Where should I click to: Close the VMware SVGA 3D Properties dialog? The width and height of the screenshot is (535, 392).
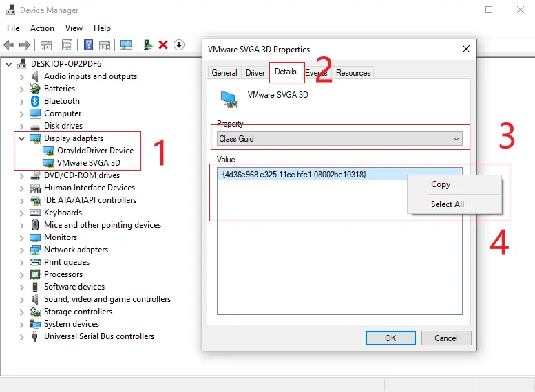[x=466, y=49]
